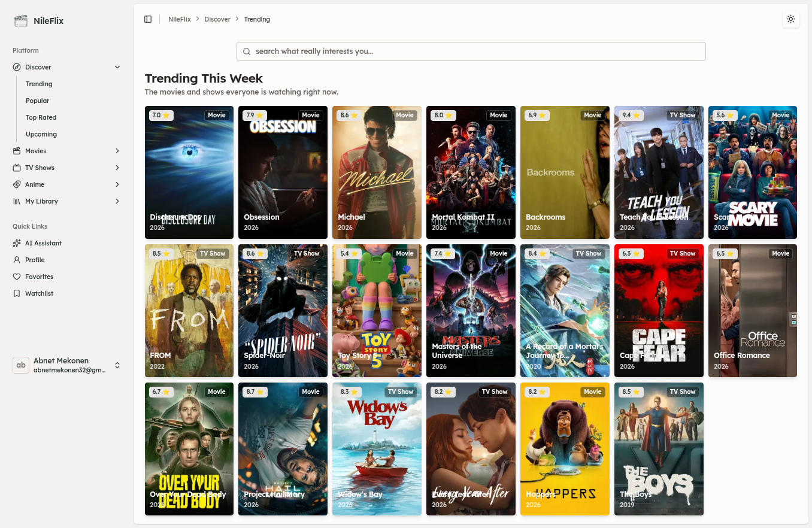Toggle the sidebar panel icon
Screen dimensions: 812x528
click(148, 19)
